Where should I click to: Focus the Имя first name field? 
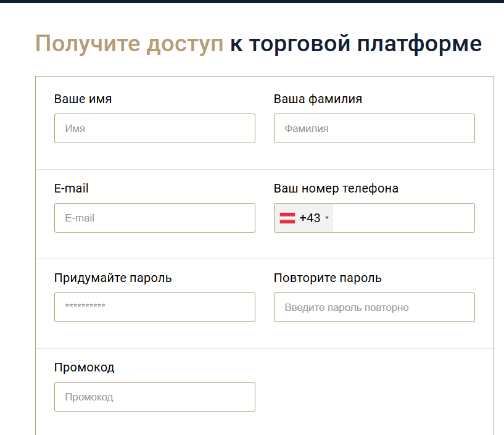coord(155,128)
